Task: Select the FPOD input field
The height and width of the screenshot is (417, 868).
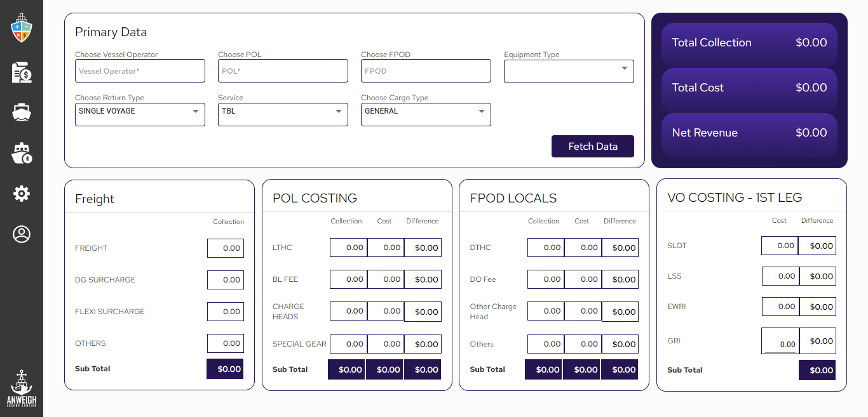Action: (x=426, y=71)
